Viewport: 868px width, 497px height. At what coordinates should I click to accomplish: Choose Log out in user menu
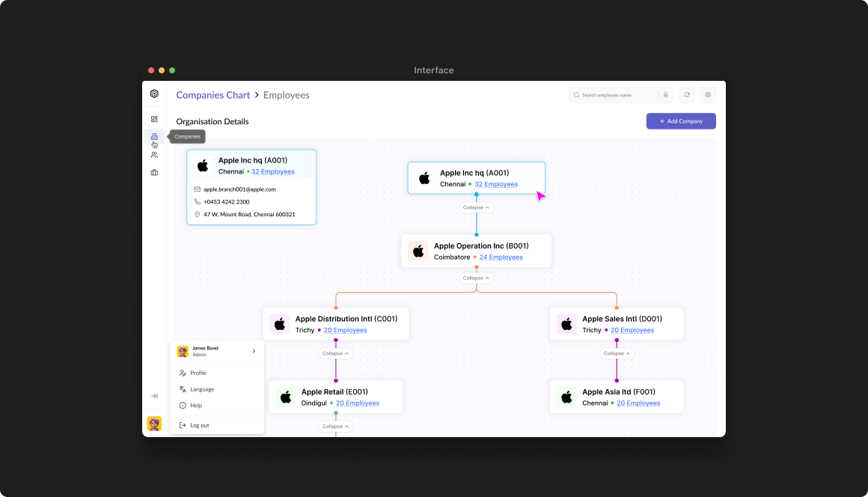click(x=199, y=425)
